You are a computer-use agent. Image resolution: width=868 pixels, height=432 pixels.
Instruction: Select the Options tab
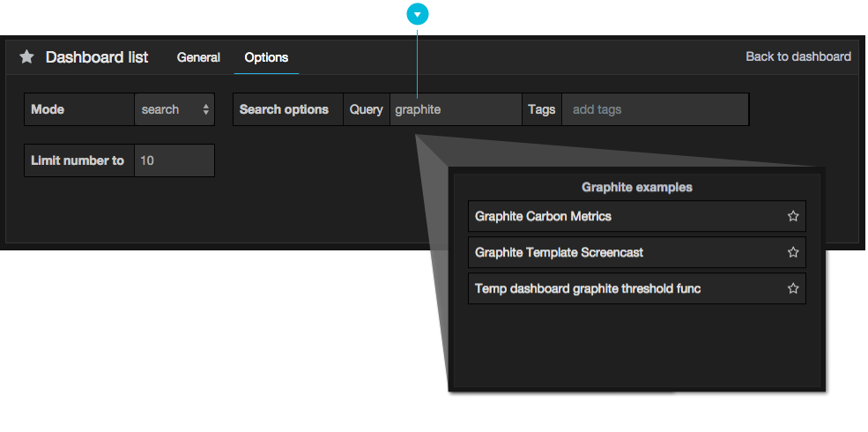[266, 57]
